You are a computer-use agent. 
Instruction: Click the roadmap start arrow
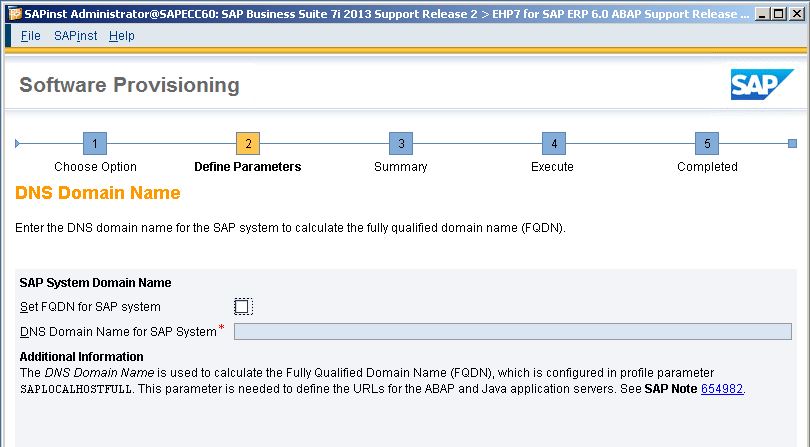(18, 143)
